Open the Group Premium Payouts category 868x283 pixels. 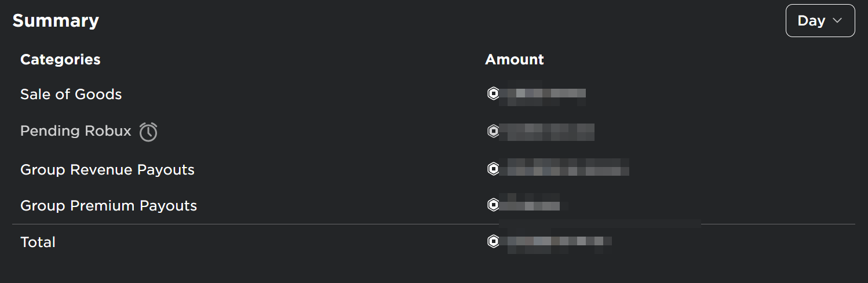tap(108, 206)
